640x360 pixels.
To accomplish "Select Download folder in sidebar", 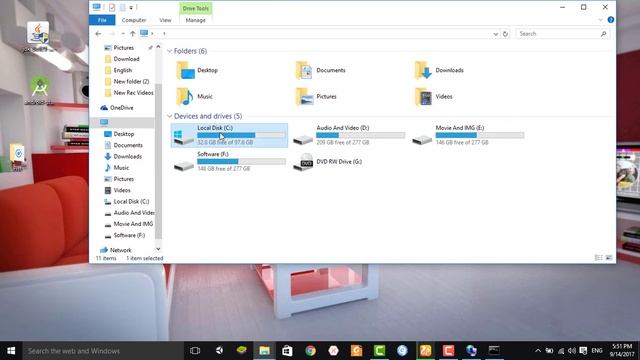I will [x=127, y=59].
